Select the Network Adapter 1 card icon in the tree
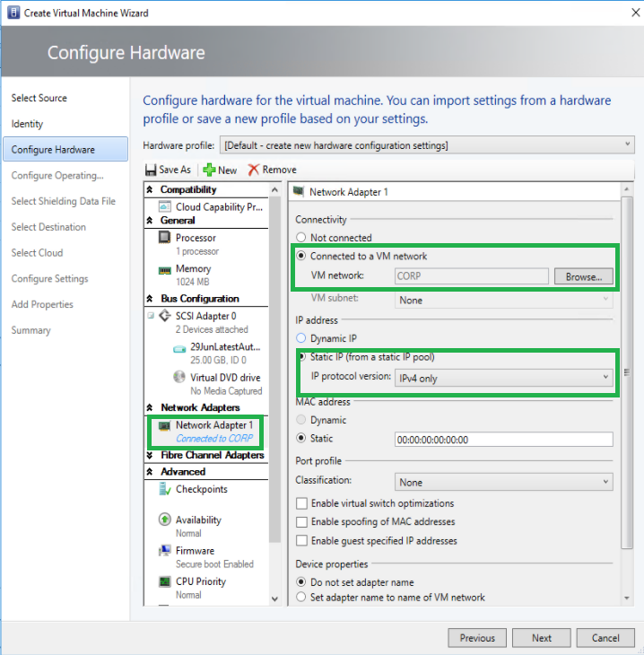 click(x=164, y=425)
